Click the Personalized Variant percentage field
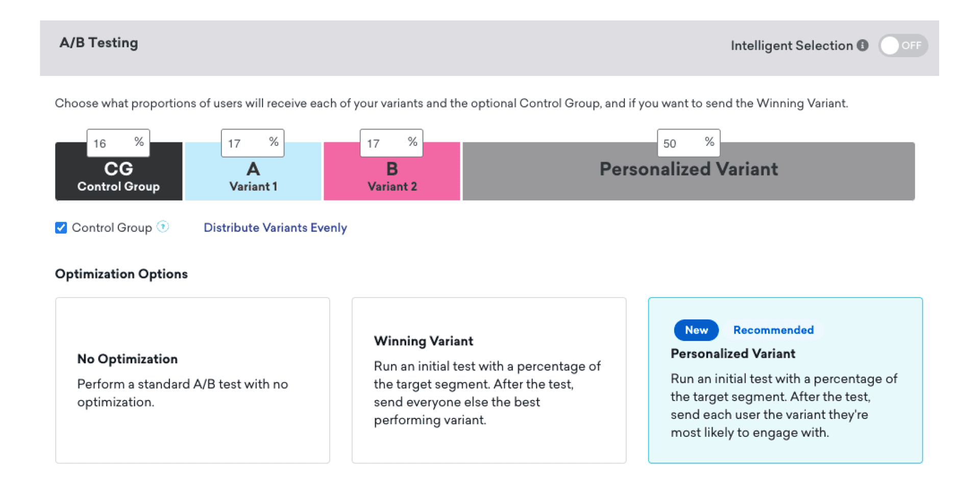The width and height of the screenshot is (980, 494). tap(680, 143)
